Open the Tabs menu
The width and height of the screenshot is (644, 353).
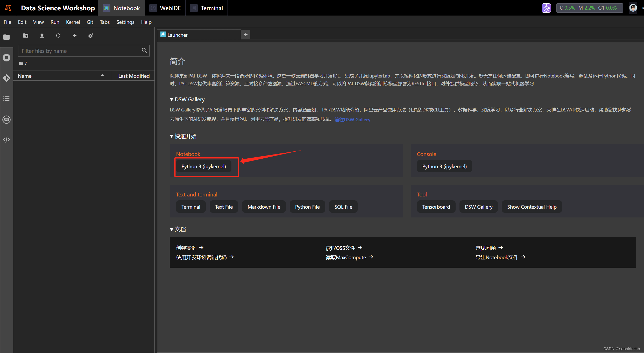[105, 22]
